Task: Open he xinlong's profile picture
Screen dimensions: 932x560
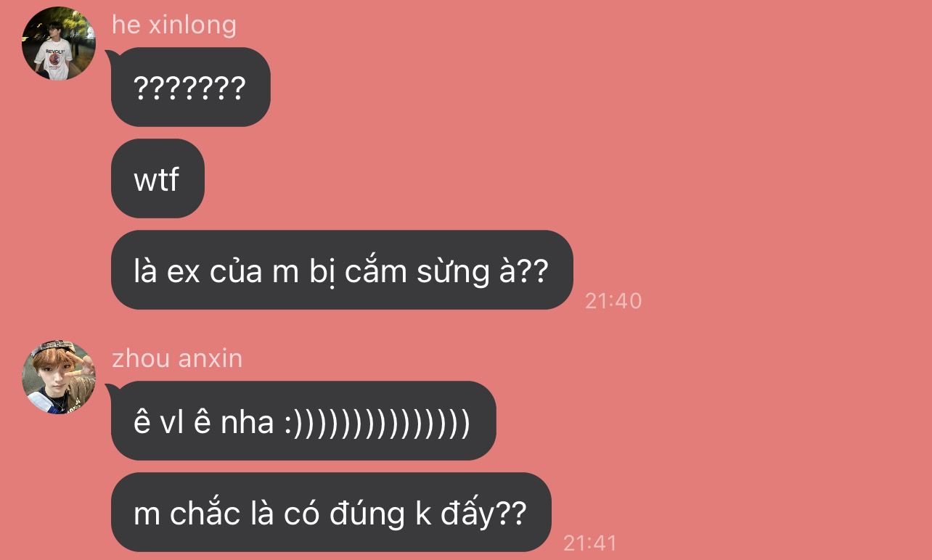Action: tap(59, 44)
